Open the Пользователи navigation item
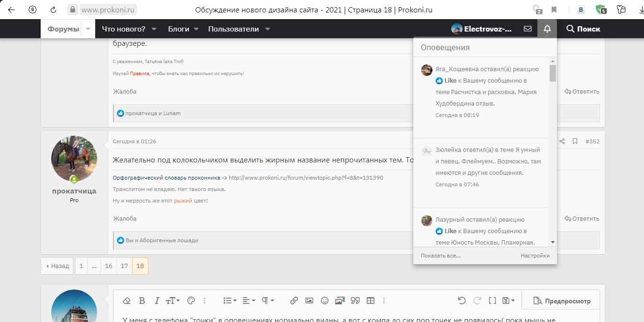This screenshot has height=322, width=644. pyautogui.click(x=233, y=29)
